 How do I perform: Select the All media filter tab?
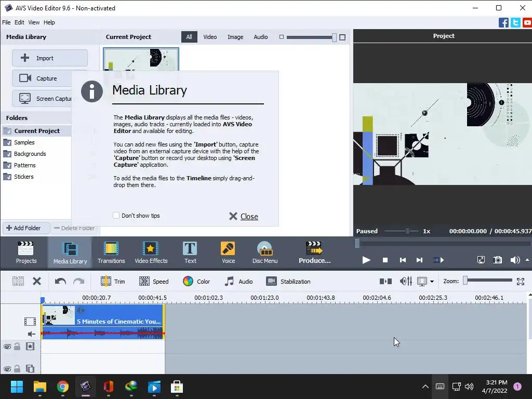point(189,37)
